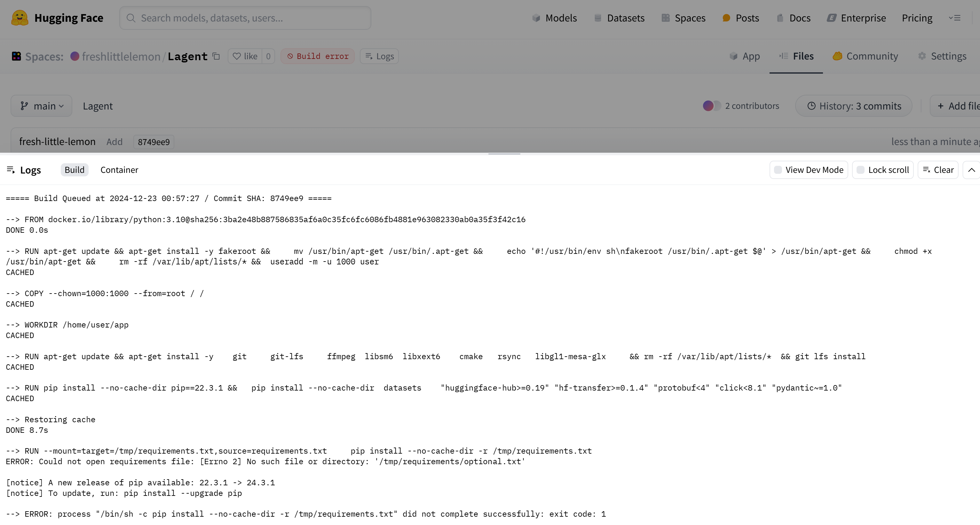Switch to Container logs tab
Screen dimensions: 980x525
pos(119,170)
